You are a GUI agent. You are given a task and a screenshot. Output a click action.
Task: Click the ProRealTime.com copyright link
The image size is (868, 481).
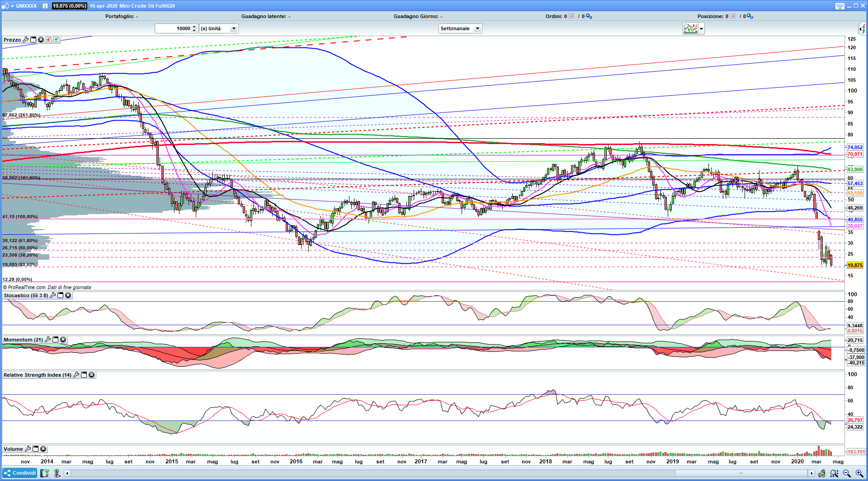coord(24,287)
